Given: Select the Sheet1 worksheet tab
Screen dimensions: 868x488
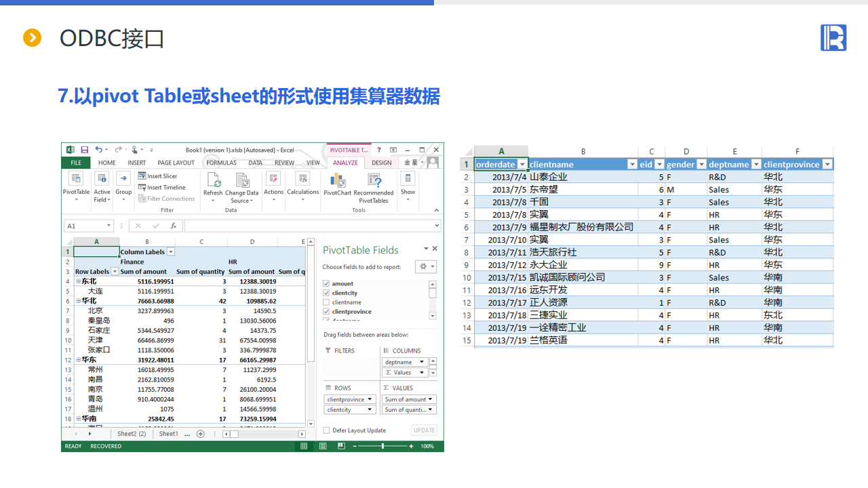Looking at the screenshot, I should [x=168, y=434].
